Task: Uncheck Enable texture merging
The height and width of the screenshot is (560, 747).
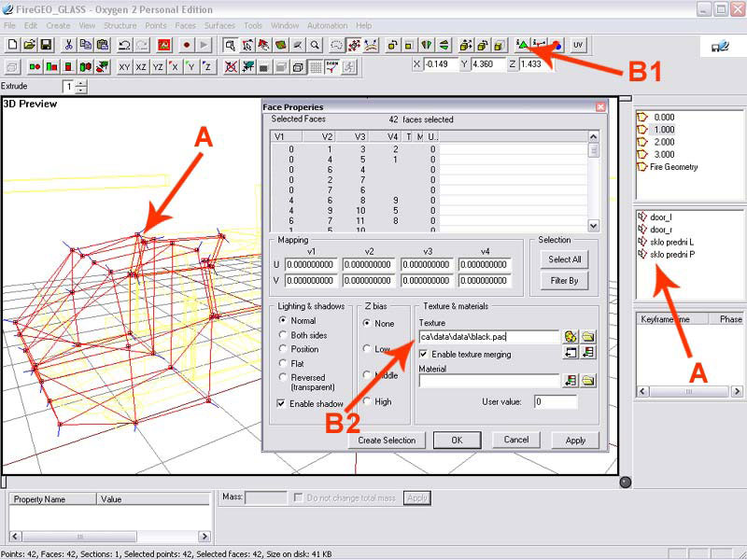Action: (x=425, y=355)
